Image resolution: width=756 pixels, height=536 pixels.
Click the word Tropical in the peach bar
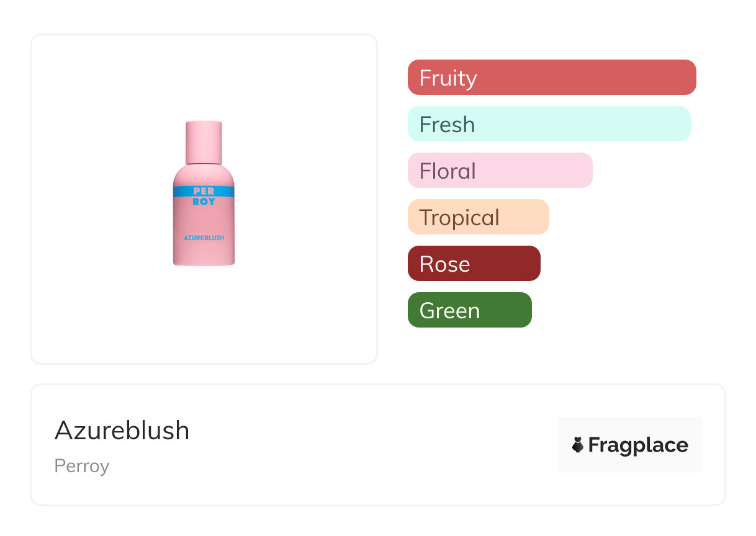click(x=459, y=218)
